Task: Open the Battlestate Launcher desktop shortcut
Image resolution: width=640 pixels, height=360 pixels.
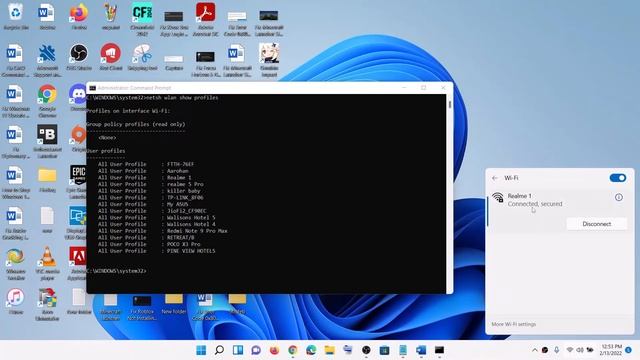Action: 47,142
